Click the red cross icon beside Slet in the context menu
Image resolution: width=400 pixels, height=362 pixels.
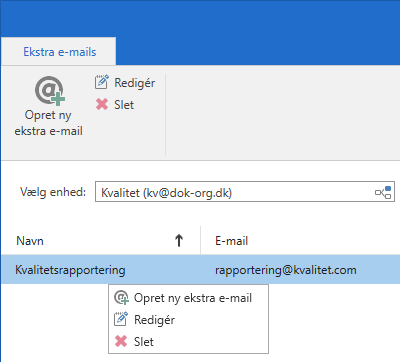tap(121, 341)
